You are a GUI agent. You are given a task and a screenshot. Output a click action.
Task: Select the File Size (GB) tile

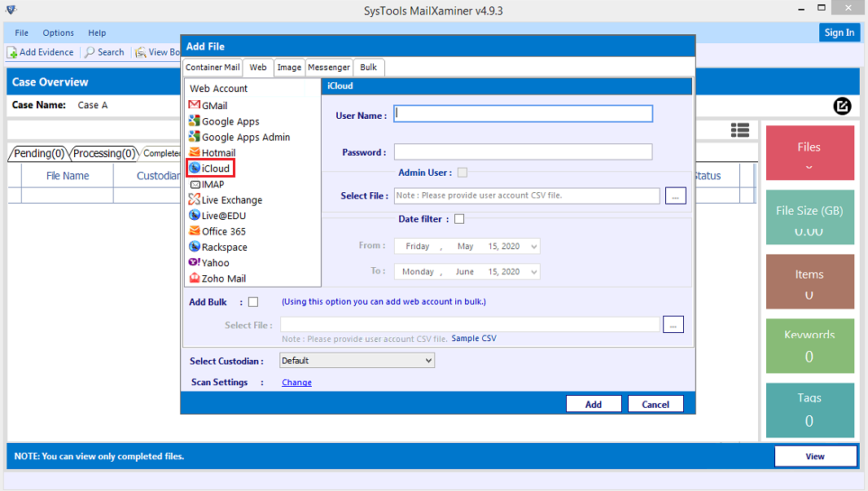(810, 217)
